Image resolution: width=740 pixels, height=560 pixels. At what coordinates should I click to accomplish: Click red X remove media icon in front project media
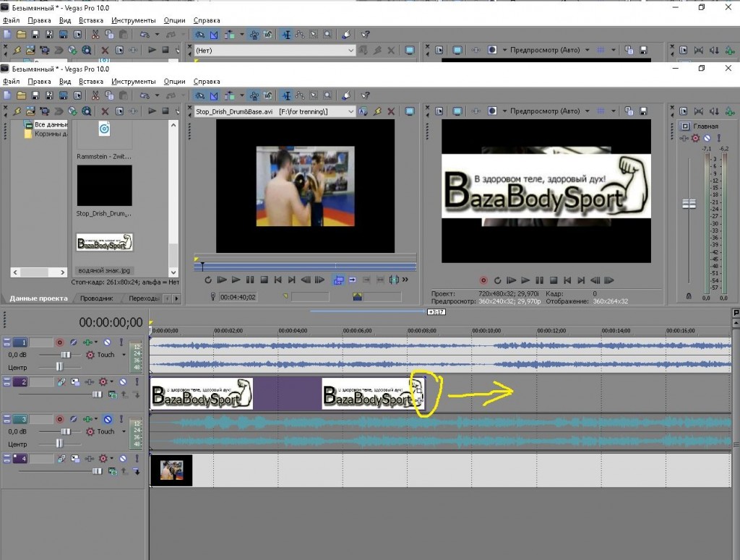coord(105,111)
